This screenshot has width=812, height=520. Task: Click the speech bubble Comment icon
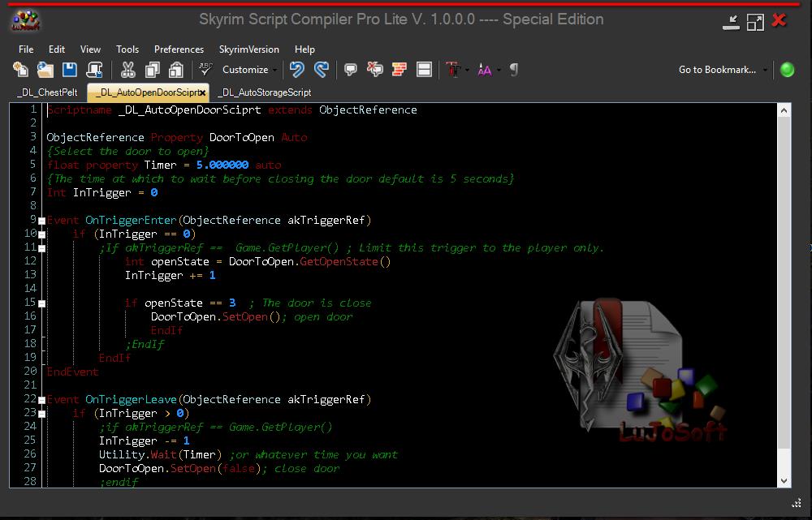(351, 70)
